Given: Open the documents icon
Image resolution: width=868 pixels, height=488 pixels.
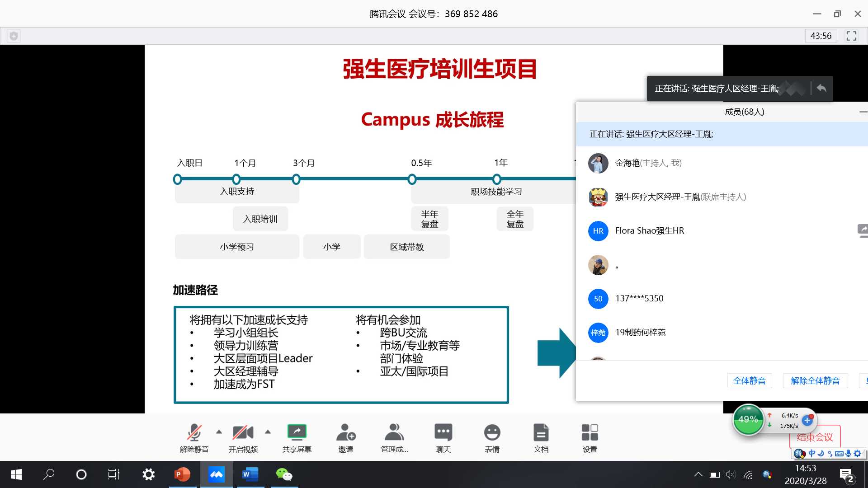Looking at the screenshot, I should coord(541,433).
